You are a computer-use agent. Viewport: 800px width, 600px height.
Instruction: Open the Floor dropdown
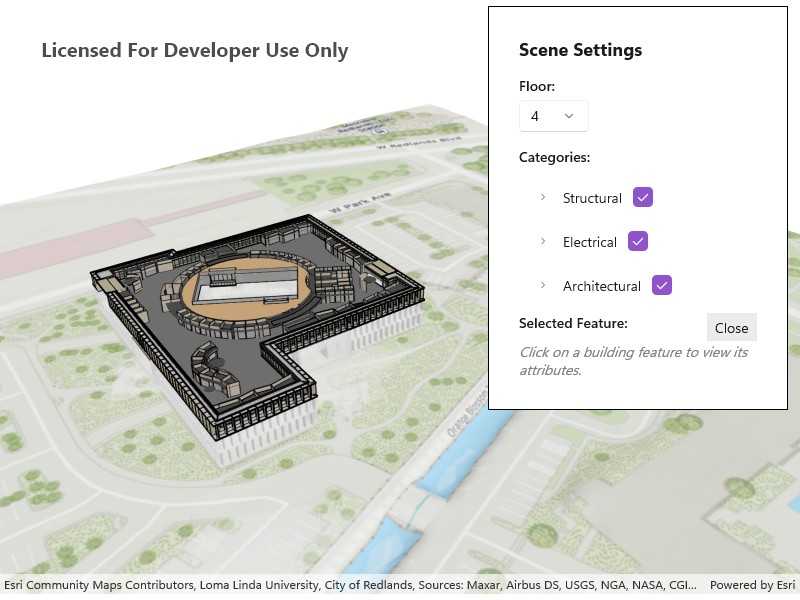553,116
